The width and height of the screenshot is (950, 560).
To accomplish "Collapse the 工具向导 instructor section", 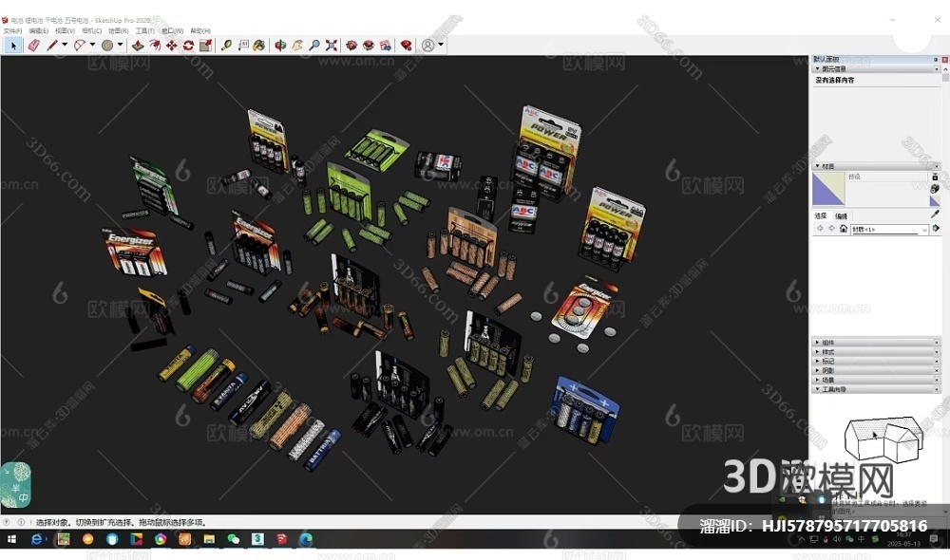I will tap(876, 389).
